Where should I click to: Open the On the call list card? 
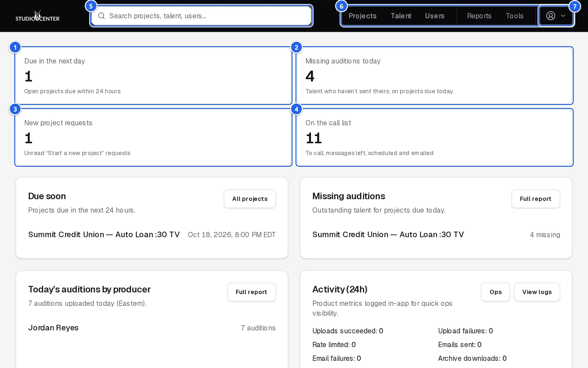pyautogui.click(x=434, y=137)
